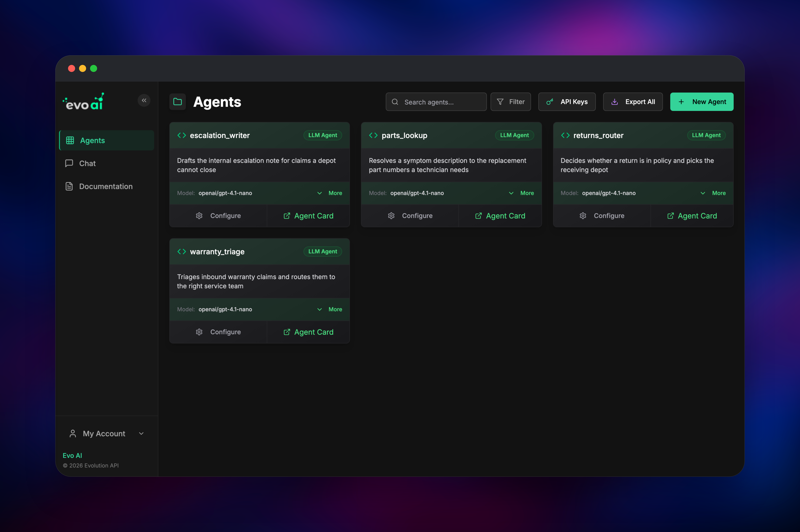Screen dimensions: 800x532
Task: Click the warranty_triage agent name
Action: point(217,252)
